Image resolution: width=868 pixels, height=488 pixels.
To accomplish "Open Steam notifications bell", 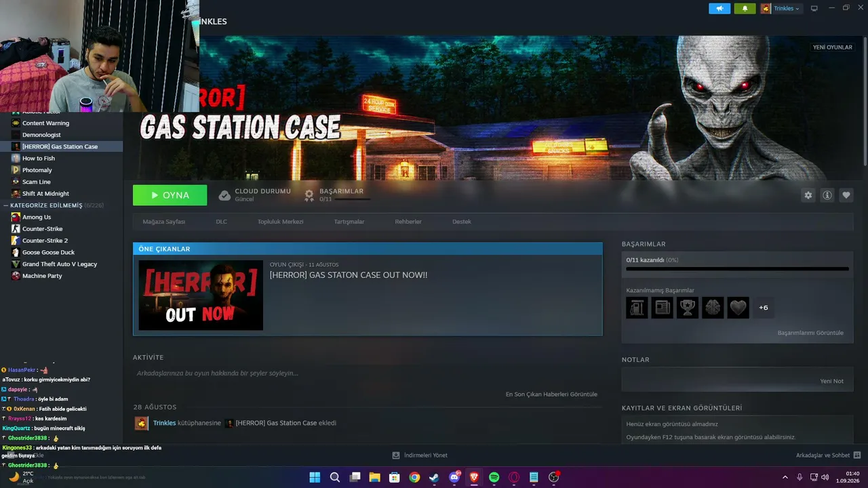I will [x=745, y=9].
